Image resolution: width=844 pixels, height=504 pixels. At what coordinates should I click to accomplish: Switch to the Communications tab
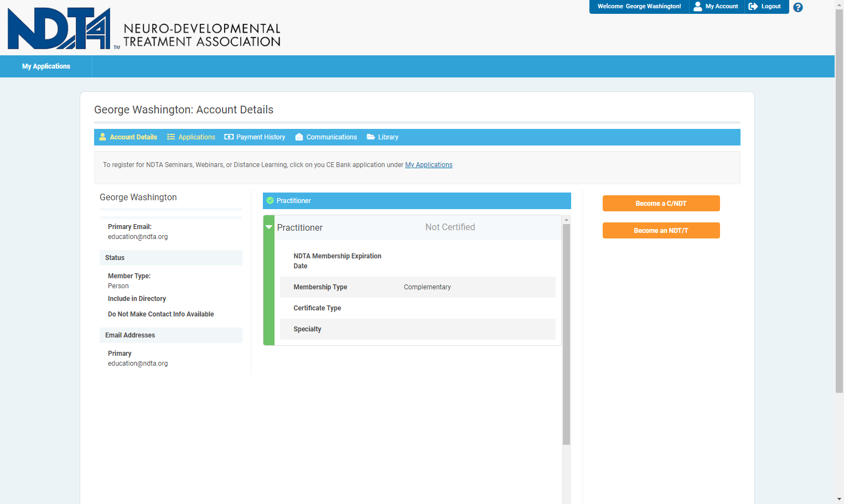(x=326, y=137)
